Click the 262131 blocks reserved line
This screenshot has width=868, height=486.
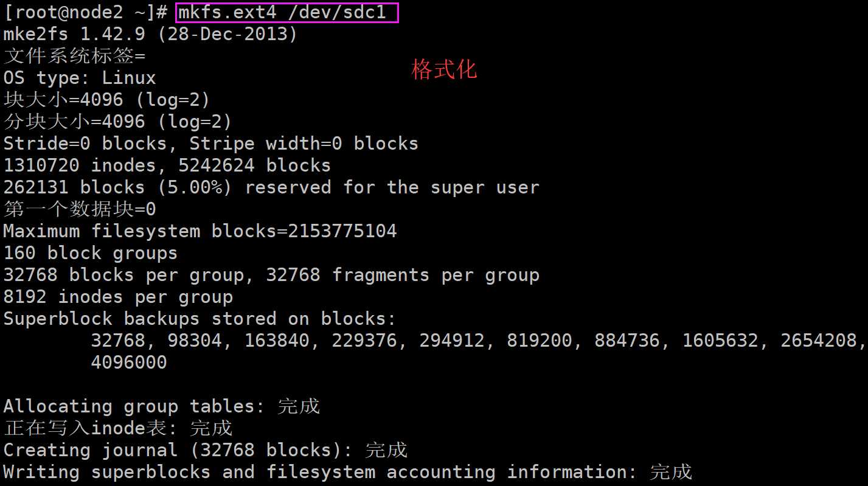(x=271, y=187)
